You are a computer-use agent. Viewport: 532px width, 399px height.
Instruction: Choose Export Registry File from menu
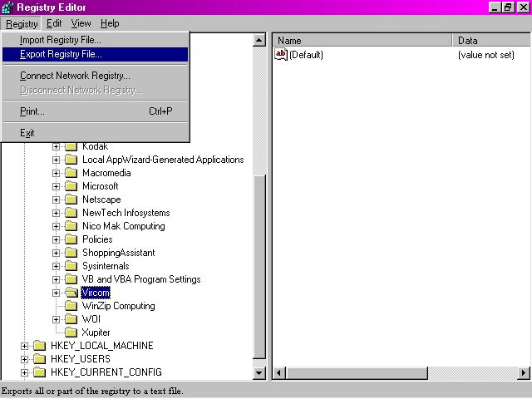pyautogui.click(x=95, y=54)
